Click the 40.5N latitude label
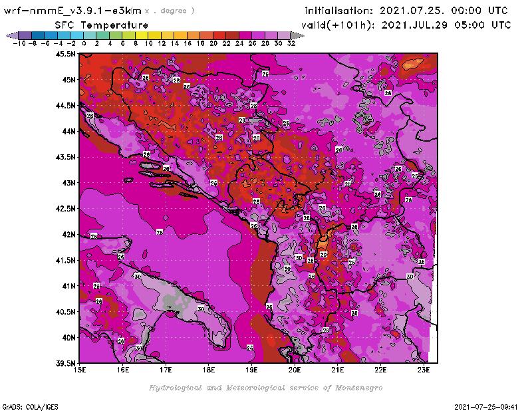532x411 pixels. point(65,312)
